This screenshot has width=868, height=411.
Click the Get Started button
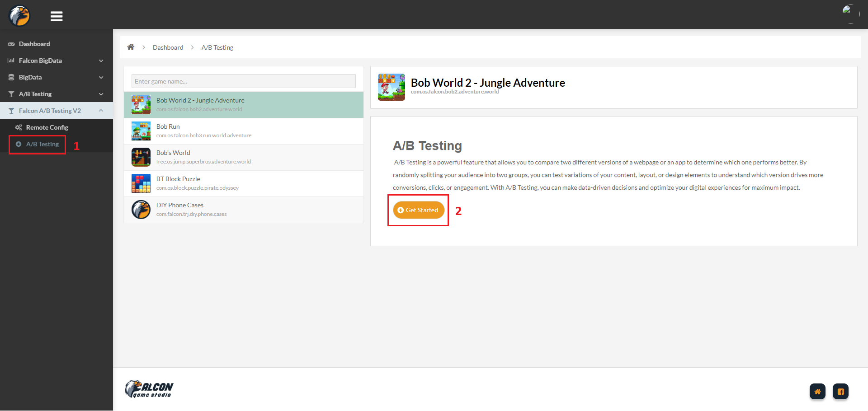419,210
